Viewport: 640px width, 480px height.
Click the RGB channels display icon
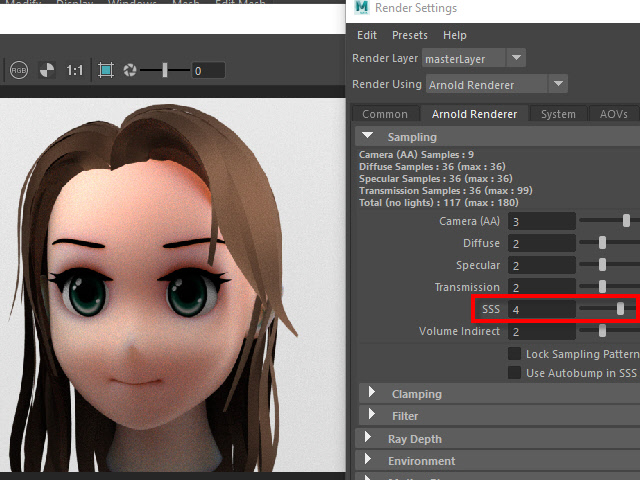19,70
